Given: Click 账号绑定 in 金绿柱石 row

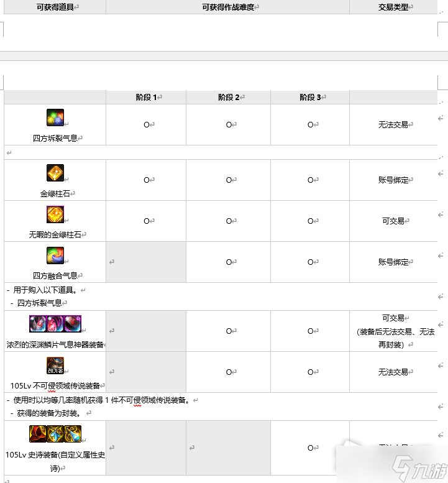Looking at the screenshot, I should tap(393, 180).
